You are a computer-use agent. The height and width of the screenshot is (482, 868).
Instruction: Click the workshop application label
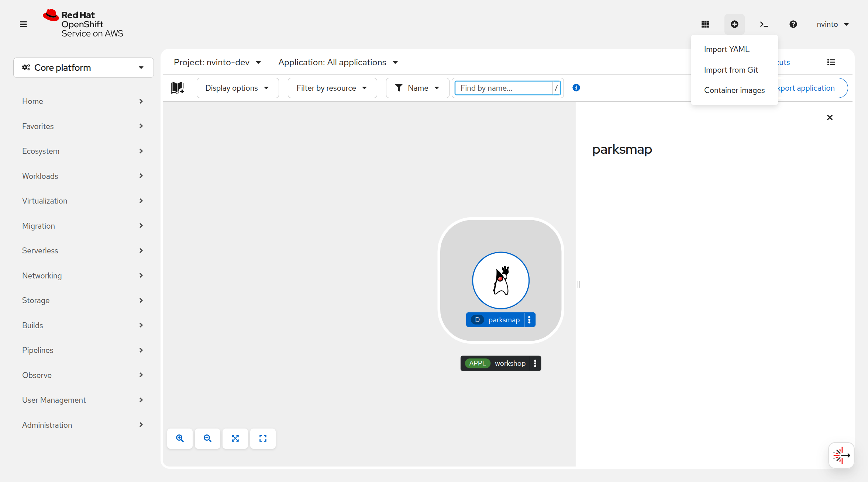coord(510,363)
